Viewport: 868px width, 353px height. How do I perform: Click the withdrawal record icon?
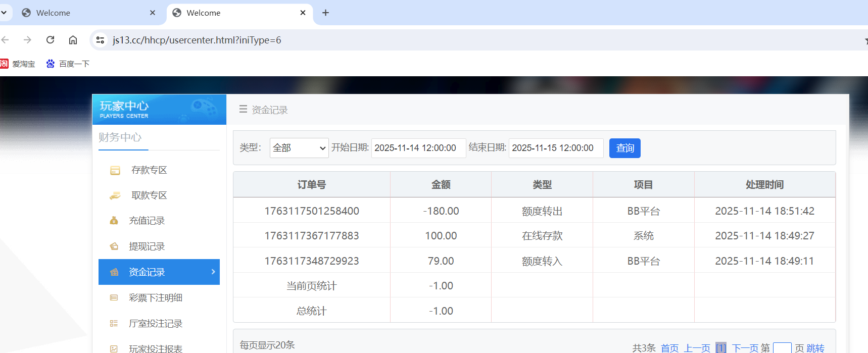(114, 246)
